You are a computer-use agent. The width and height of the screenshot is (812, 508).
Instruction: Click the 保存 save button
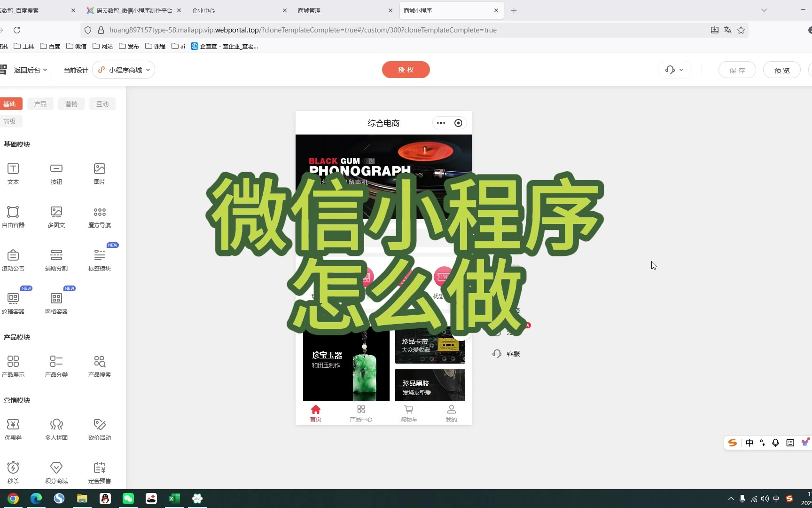tap(737, 70)
